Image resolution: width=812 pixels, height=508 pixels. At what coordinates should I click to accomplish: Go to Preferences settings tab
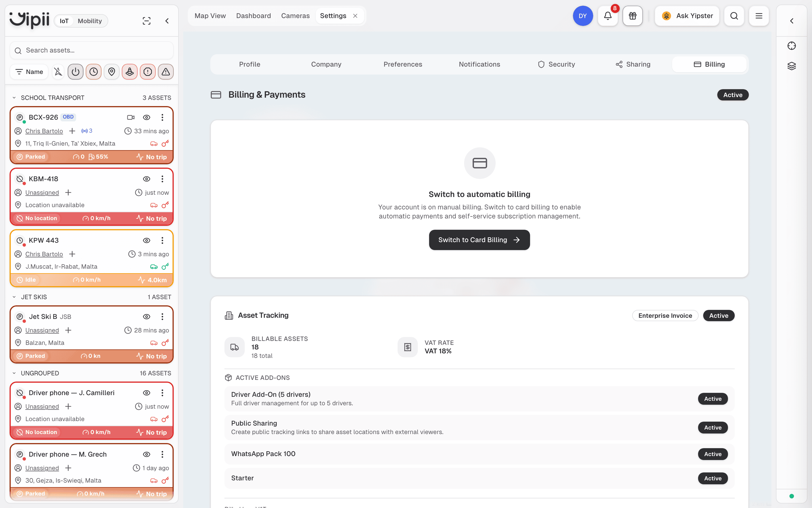[x=403, y=64]
